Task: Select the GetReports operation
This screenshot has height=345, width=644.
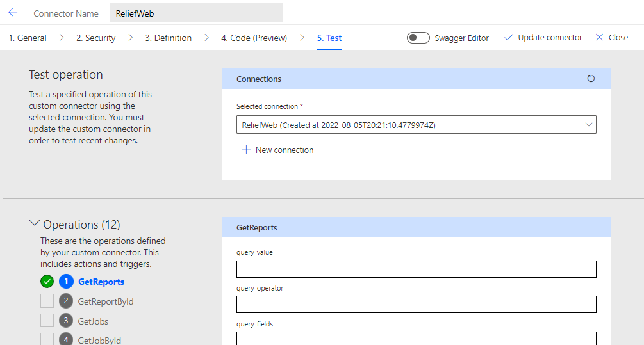Action: [101, 282]
